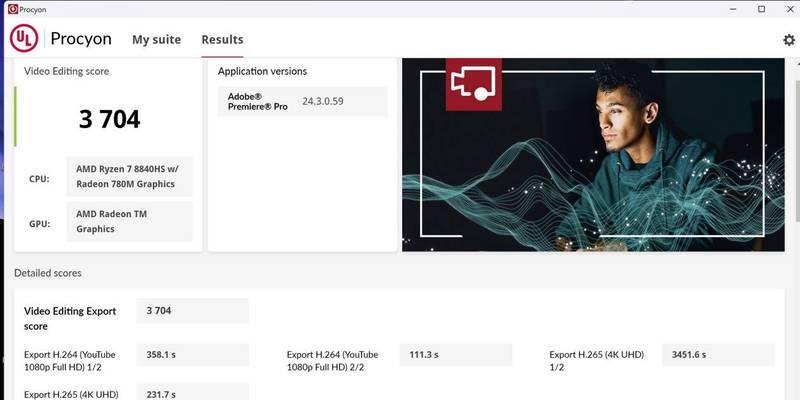This screenshot has width=800, height=400.
Task: Click the CPU: label
Action: pyautogui.click(x=39, y=179)
